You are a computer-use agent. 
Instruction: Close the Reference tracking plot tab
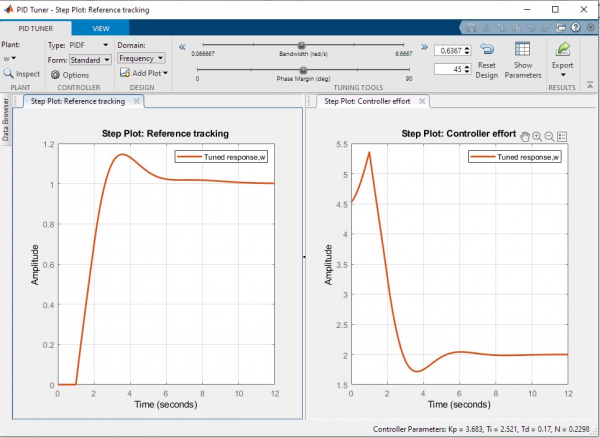pos(136,101)
